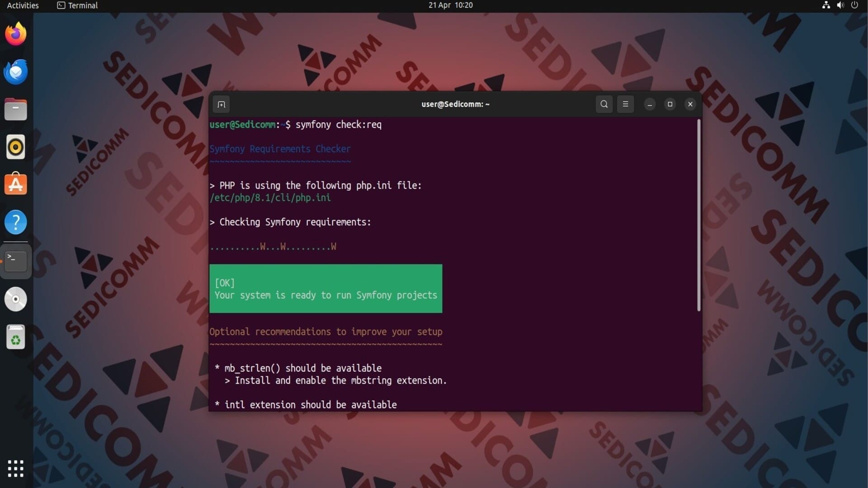
Task: Open the terminal hamburger menu
Action: click(x=625, y=104)
